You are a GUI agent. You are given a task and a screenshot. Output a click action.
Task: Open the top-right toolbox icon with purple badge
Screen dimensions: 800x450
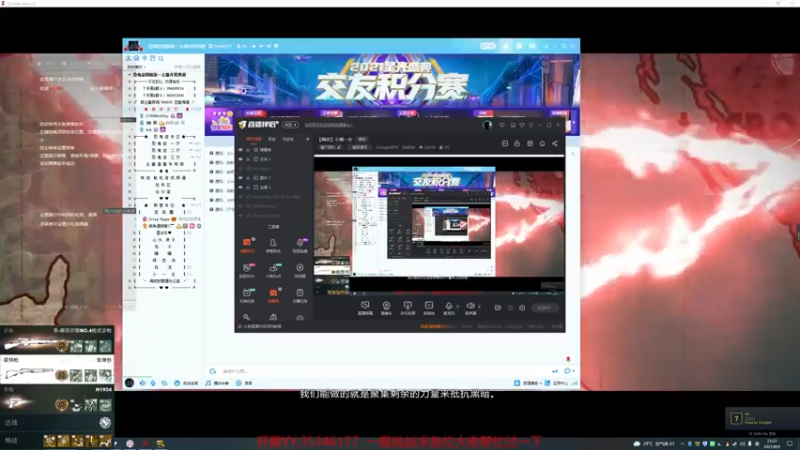tap(300, 245)
